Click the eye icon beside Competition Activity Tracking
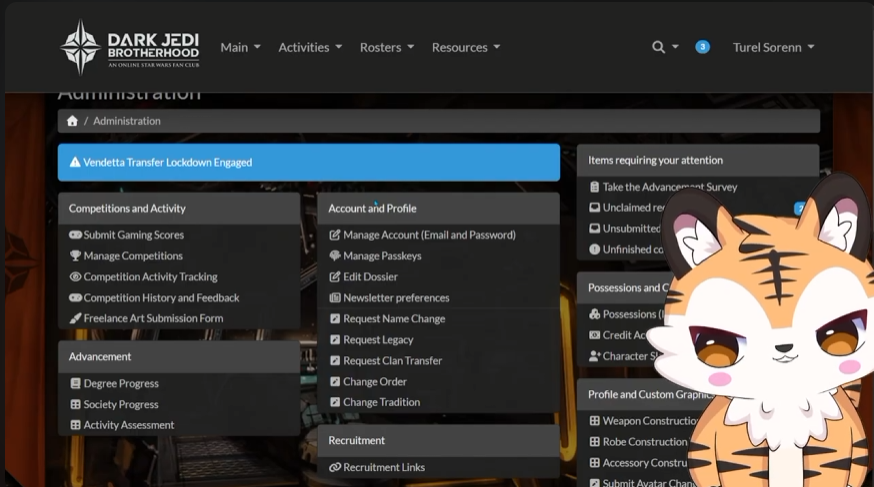 pyautogui.click(x=75, y=276)
